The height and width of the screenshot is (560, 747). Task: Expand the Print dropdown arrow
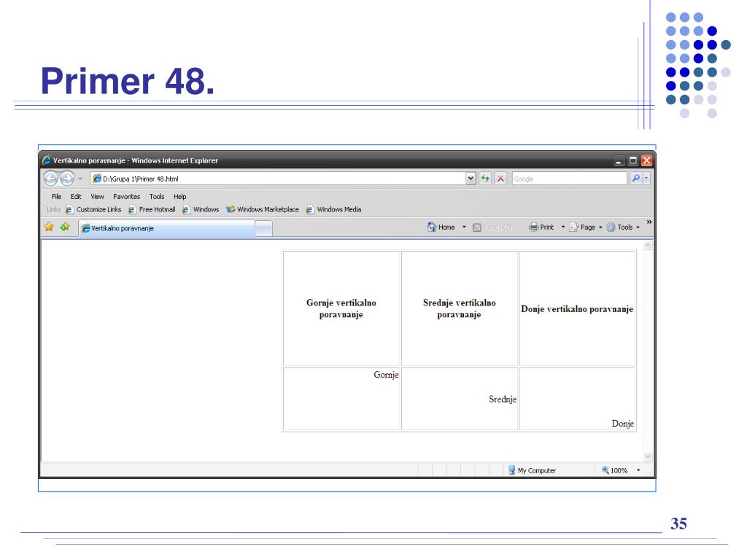562,227
